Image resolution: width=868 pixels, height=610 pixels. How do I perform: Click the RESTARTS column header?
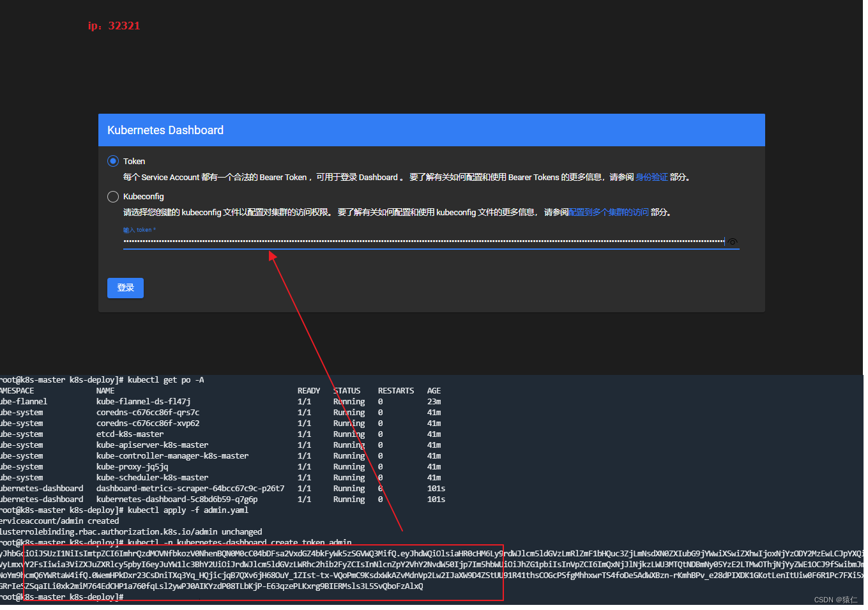[x=396, y=391]
